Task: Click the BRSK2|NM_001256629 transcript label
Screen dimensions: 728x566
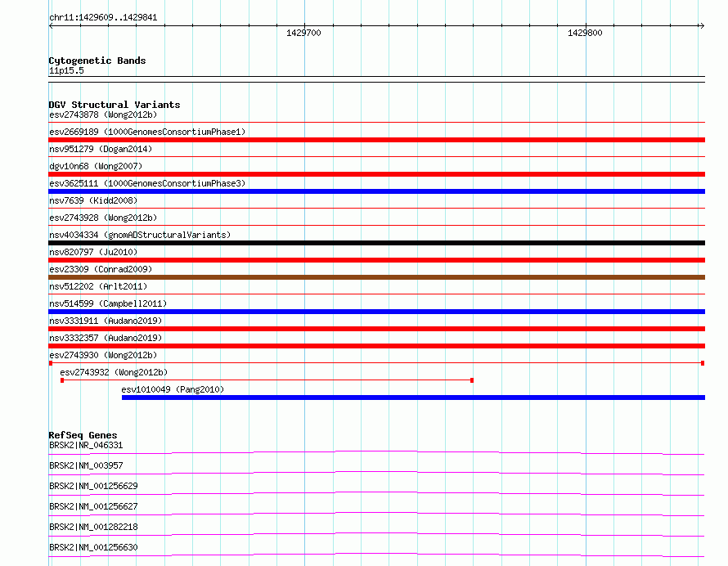Action: click(x=93, y=486)
